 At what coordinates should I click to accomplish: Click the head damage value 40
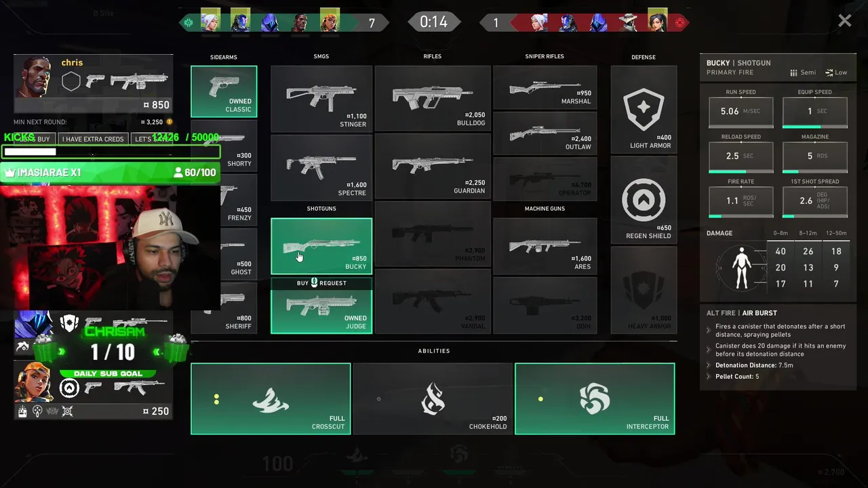pos(781,251)
